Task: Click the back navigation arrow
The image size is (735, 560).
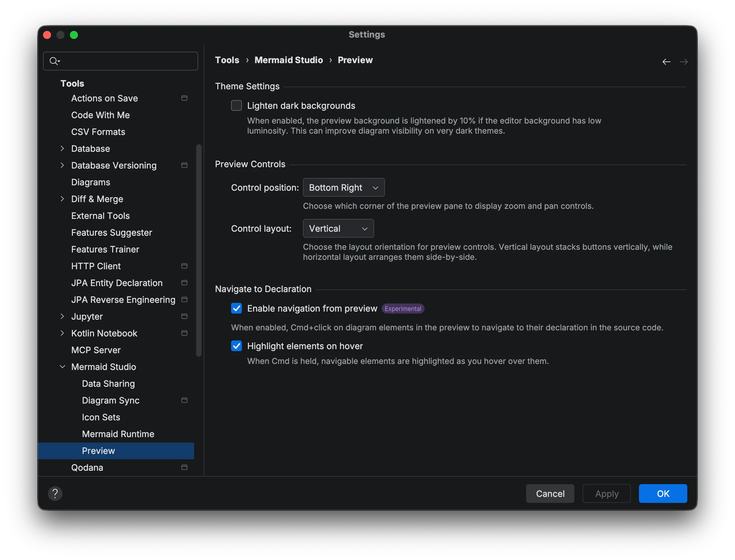Action: click(x=666, y=62)
